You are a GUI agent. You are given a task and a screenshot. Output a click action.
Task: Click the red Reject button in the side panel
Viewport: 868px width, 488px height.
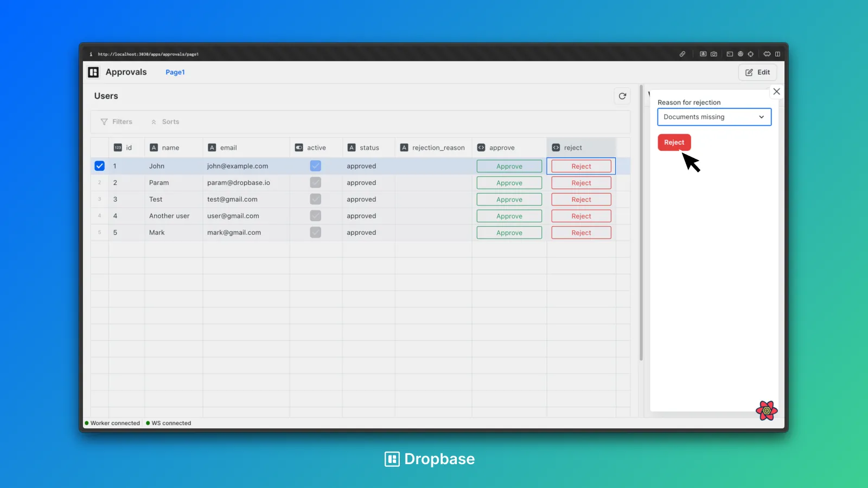point(674,142)
